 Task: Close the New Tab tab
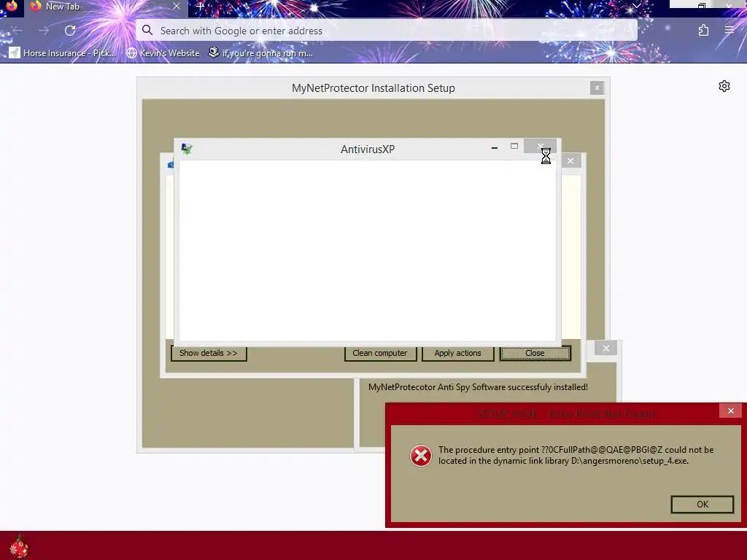point(177,6)
